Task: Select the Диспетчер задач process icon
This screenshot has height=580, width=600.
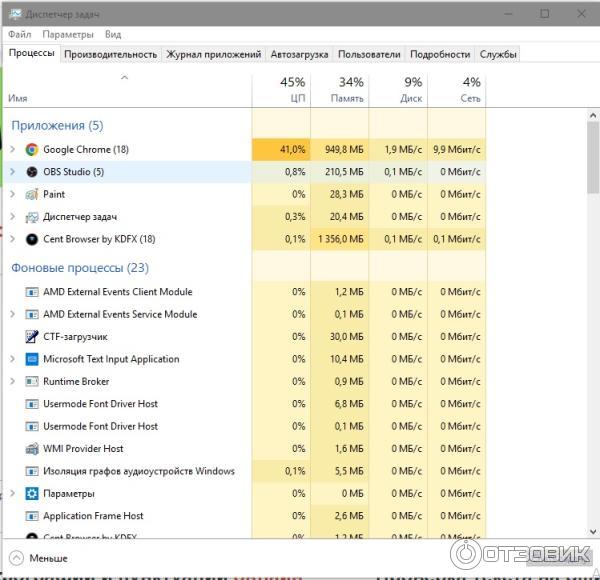Action: (x=32, y=217)
